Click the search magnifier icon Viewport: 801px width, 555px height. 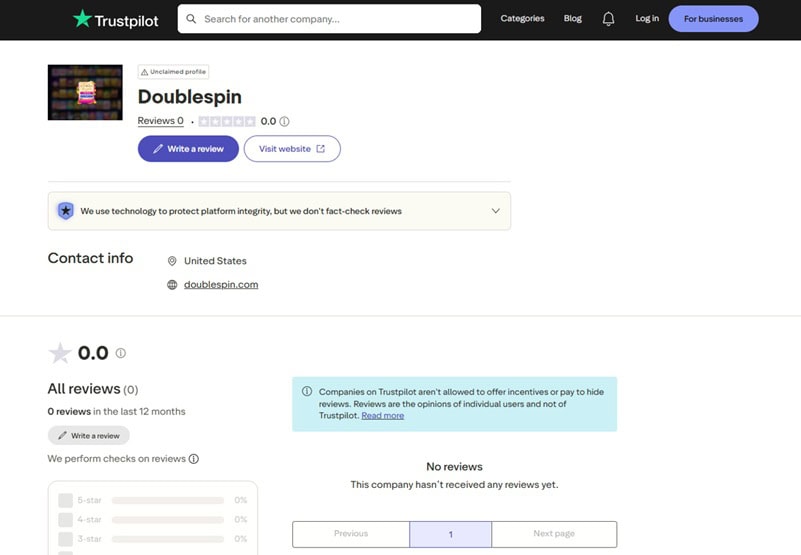[191, 19]
